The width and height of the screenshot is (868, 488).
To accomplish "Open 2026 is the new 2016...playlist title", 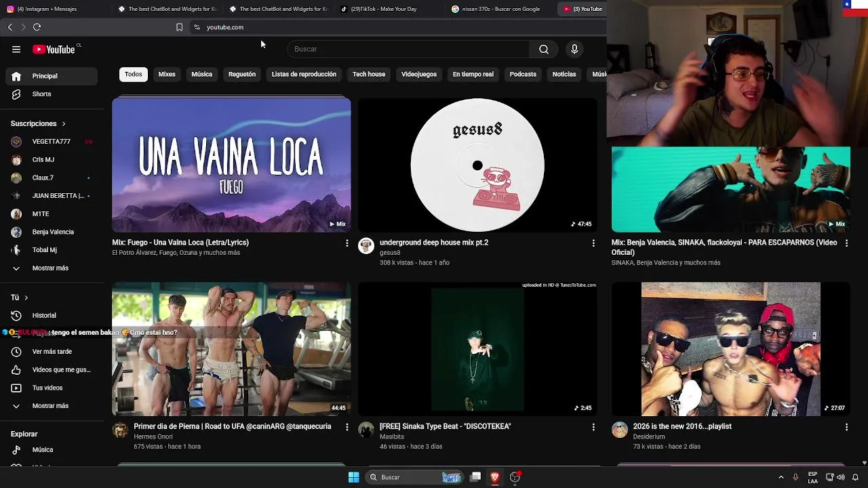I will 682,426.
